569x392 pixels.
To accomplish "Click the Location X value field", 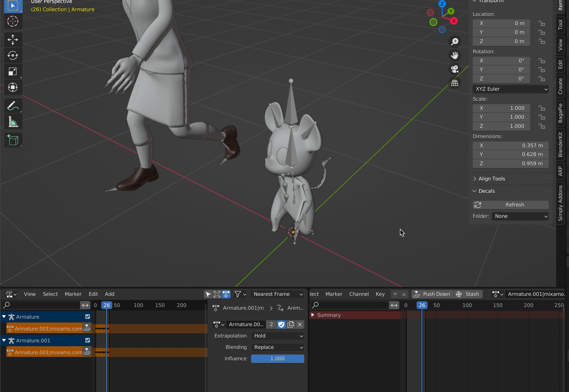I will pyautogui.click(x=501, y=23).
